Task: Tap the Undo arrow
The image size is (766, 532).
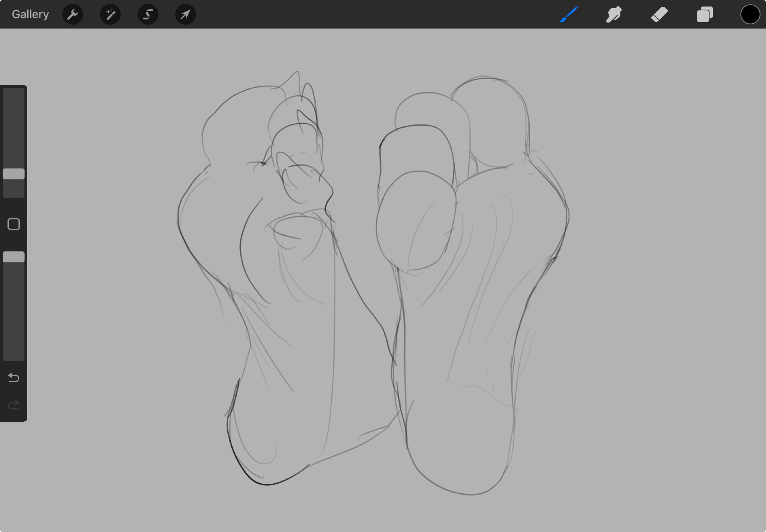Action: [x=14, y=378]
